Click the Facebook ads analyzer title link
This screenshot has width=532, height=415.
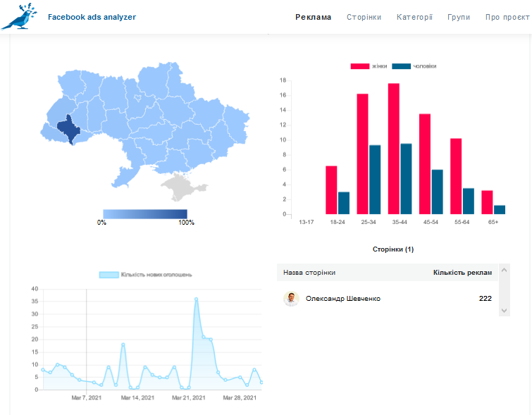92,17
